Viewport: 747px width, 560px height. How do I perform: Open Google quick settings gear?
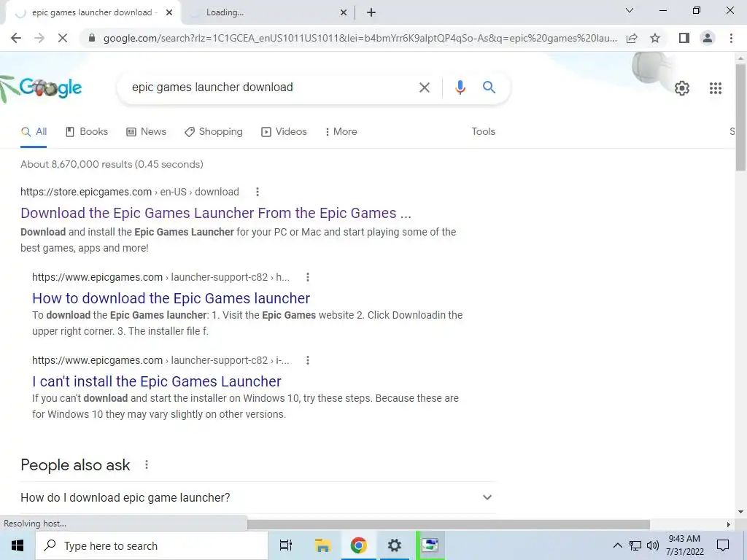[682, 88]
